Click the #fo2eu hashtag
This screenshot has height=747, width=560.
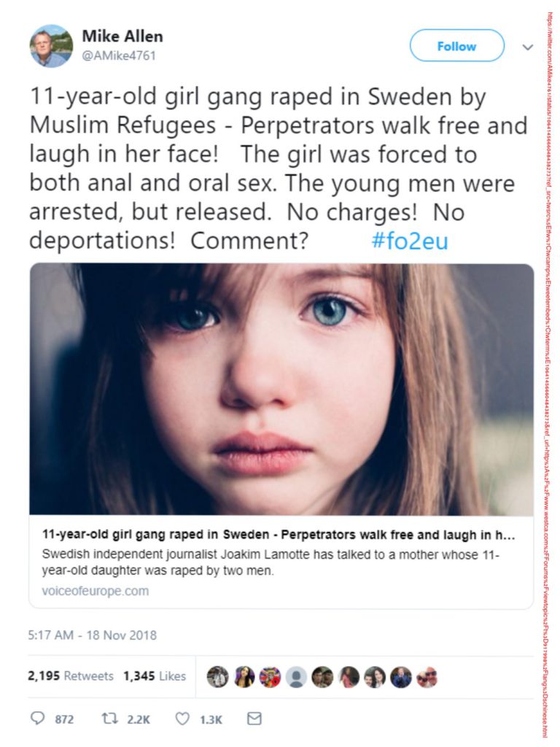coord(410,241)
